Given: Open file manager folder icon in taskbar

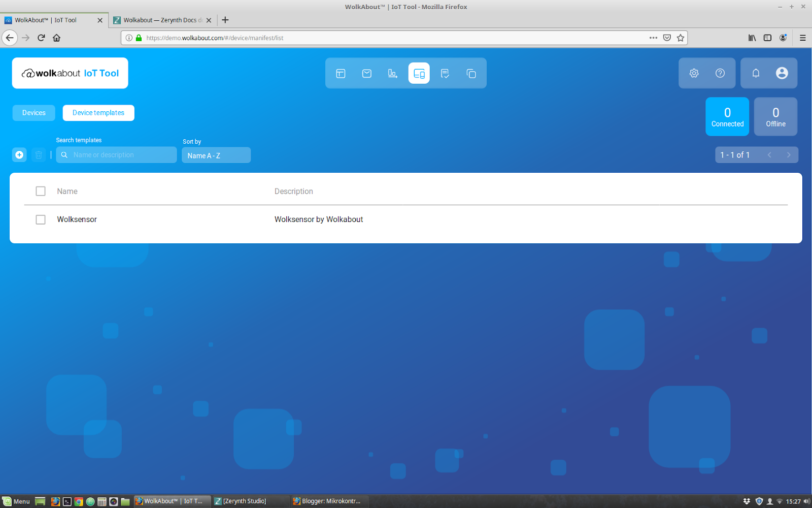Looking at the screenshot, I should point(125,501).
